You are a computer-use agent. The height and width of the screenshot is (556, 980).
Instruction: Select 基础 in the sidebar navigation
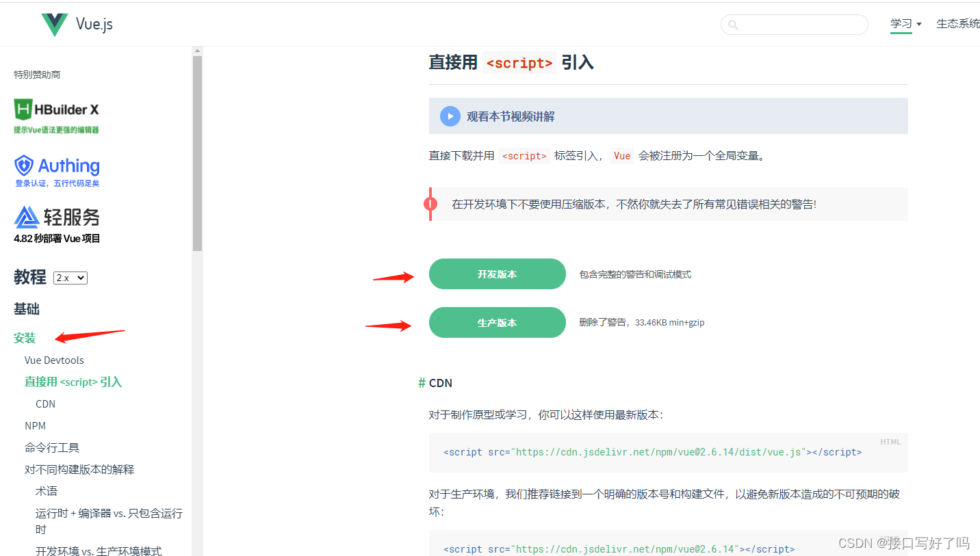pyautogui.click(x=26, y=309)
